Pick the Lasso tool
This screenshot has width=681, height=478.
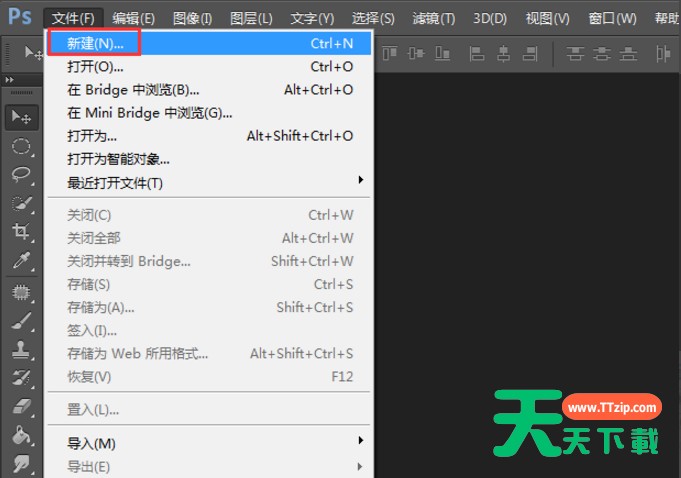pyautogui.click(x=21, y=174)
